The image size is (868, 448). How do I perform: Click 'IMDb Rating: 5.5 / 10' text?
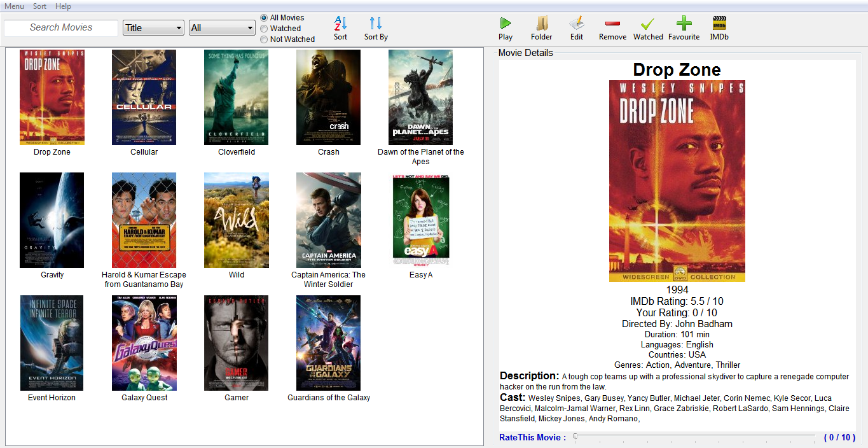point(677,302)
